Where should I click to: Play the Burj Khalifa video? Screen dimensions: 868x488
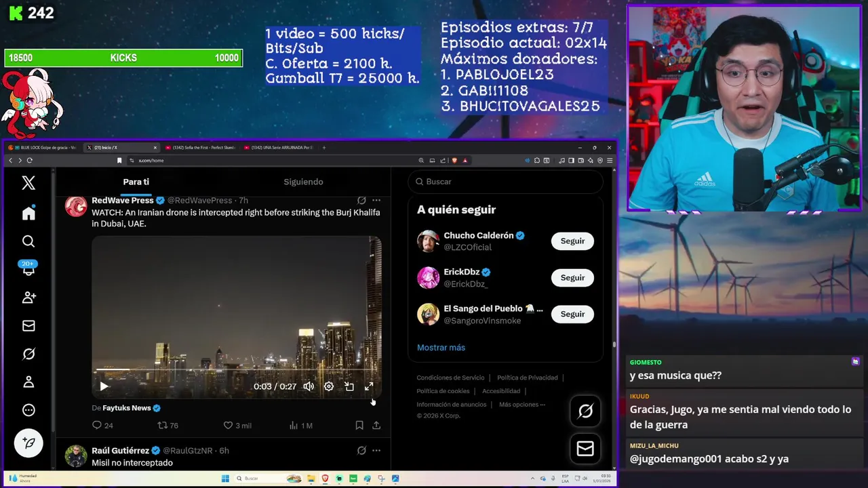[x=104, y=386]
